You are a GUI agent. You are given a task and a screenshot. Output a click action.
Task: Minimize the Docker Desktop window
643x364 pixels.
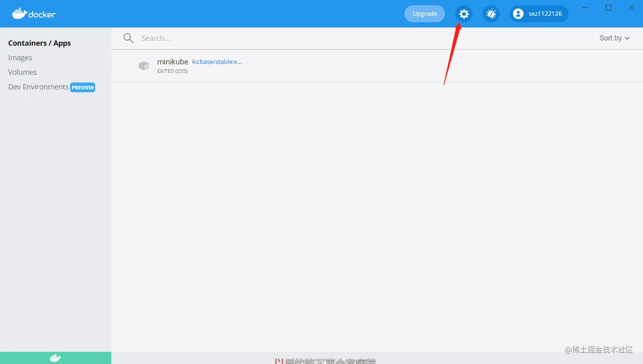tap(585, 8)
